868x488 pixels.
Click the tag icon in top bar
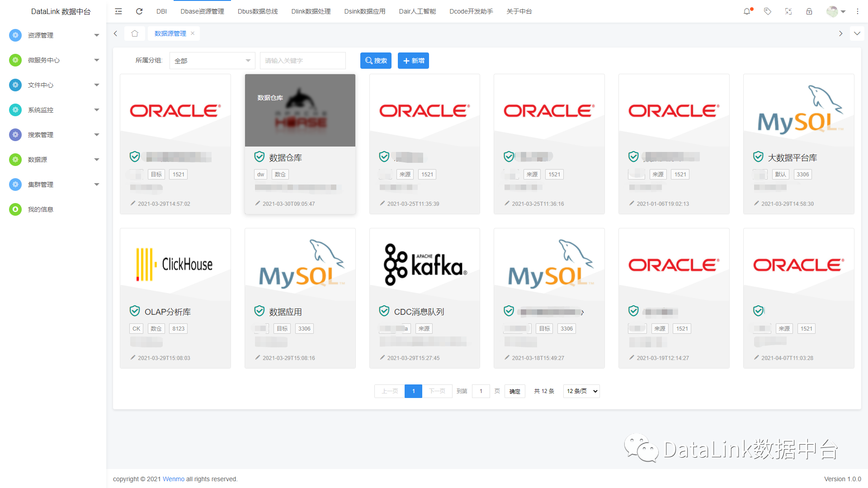pos(768,11)
